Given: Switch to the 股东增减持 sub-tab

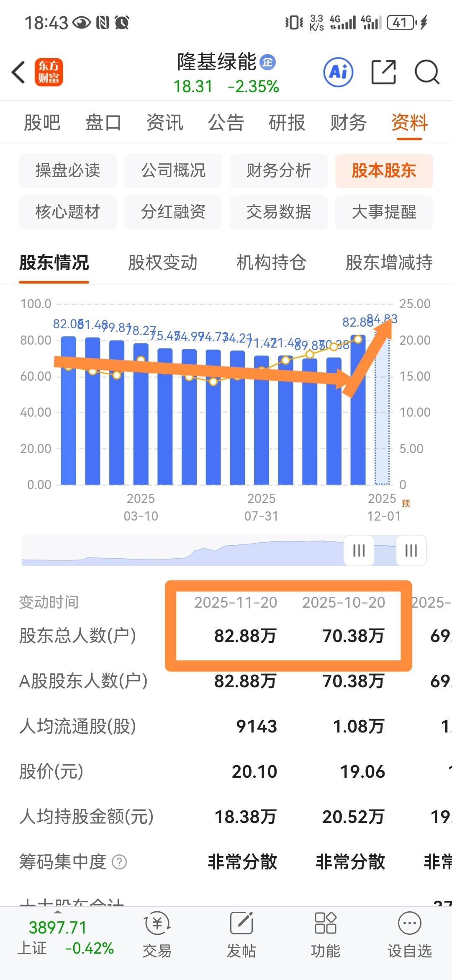Looking at the screenshot, I should point(389,263).
